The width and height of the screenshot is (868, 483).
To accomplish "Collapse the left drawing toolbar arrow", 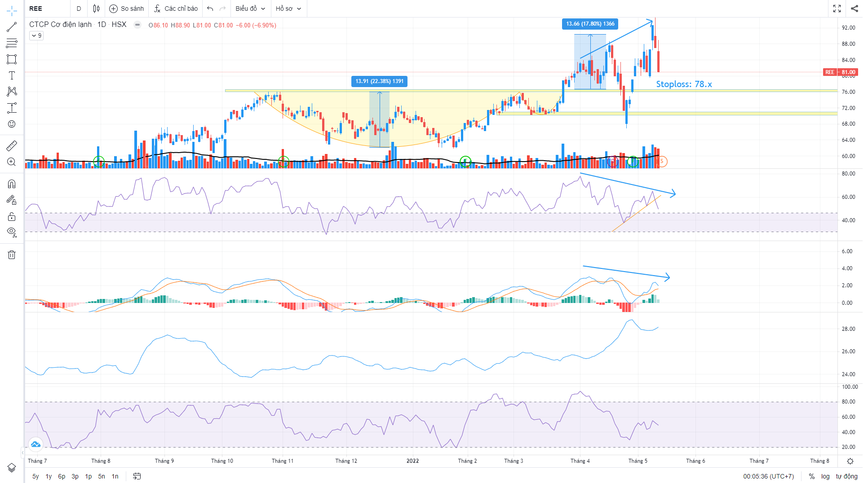I will (x=22, y=452).
